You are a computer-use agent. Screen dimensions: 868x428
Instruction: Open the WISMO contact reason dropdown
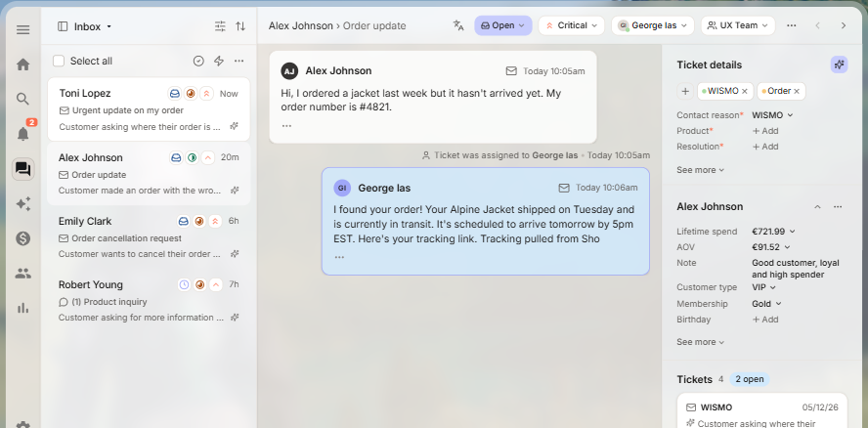772,115
